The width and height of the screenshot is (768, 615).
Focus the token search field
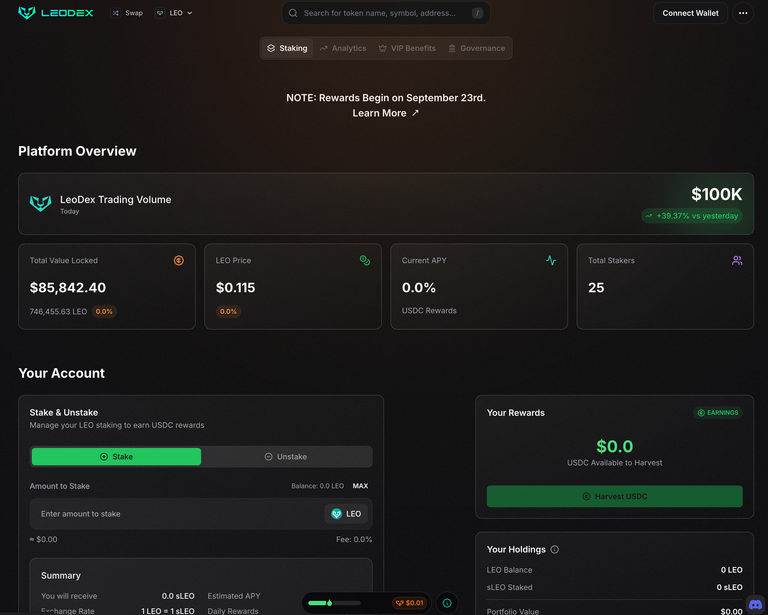tap(386, 13)
